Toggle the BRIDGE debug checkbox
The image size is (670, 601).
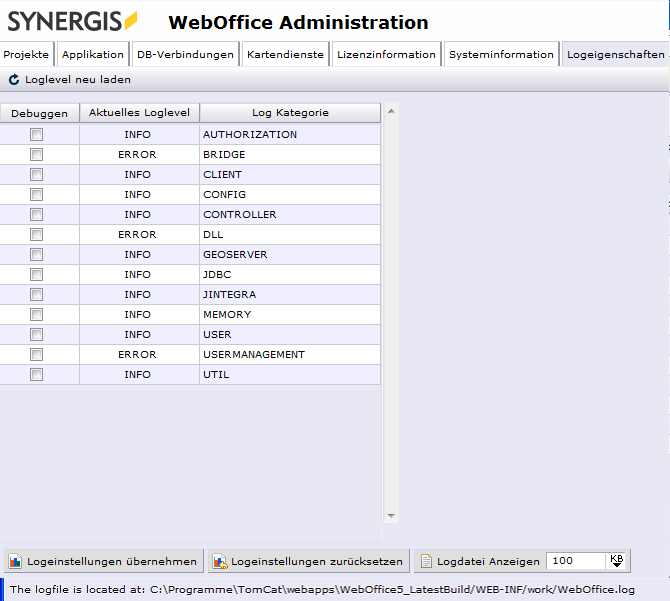(37, 154)
